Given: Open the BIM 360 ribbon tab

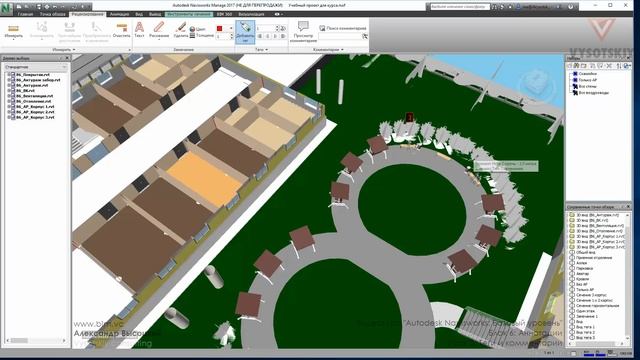Looking at the screenshot, I should [x=224, y=14].
